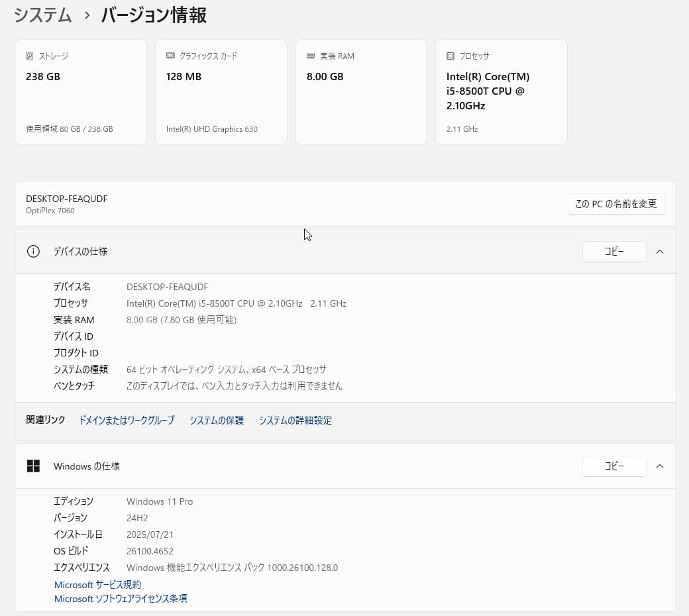Open the ドメインまたはワークグループ link
Viewport: 689px width, 616px height.
126,421
